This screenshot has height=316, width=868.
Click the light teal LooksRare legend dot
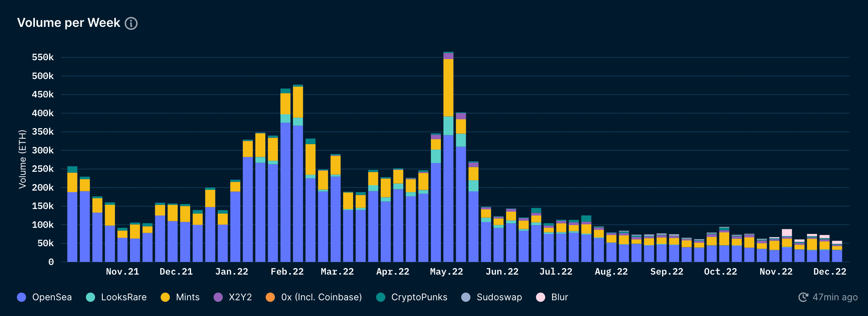pyautogui.click(x=90, y=297)
